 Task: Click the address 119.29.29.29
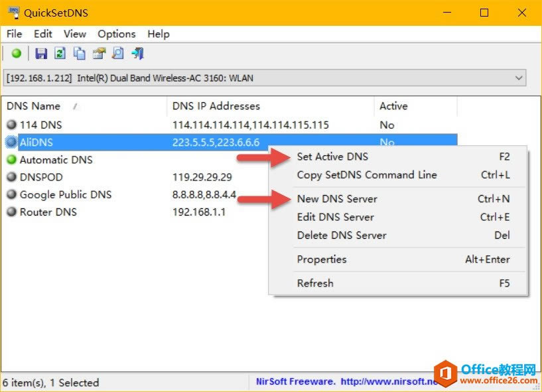(x=202, y=177)
